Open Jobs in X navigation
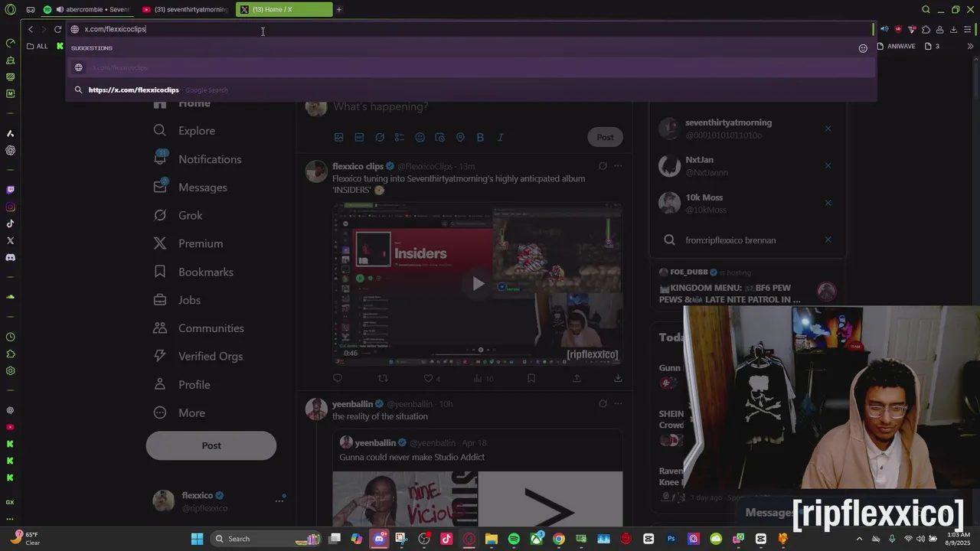 177,300
